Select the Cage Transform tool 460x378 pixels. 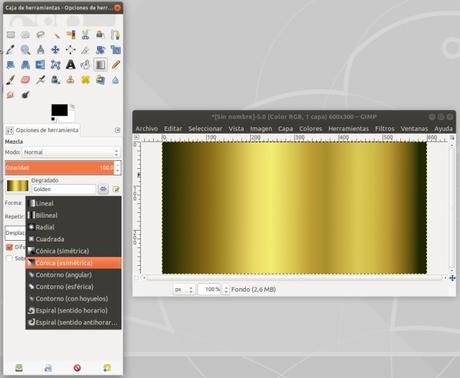[56, 65]
